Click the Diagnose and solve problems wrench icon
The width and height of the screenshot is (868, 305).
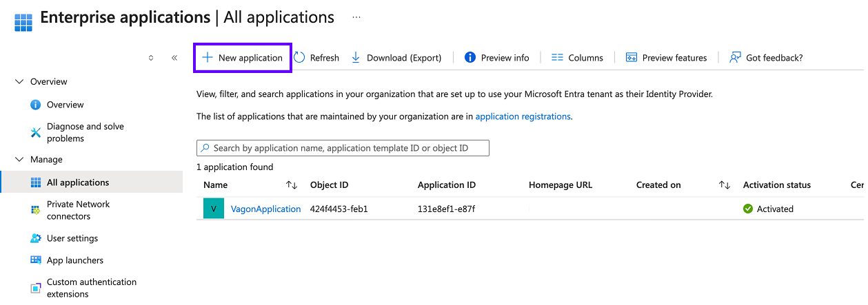[x=36, y=132]
